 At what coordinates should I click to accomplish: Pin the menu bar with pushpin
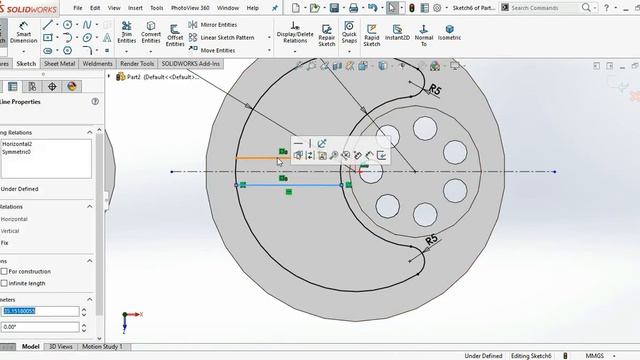point(275,8)
